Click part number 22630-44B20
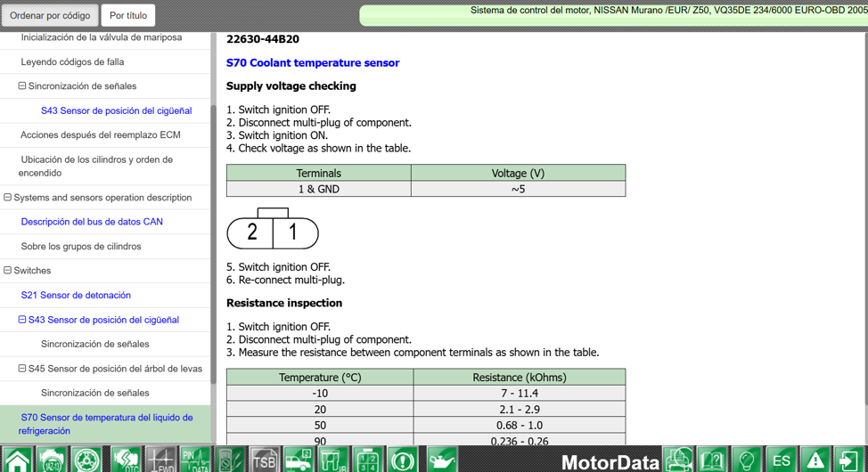This screenshot has height=472, width=868. pyautogui.click(x=263, y=38)
